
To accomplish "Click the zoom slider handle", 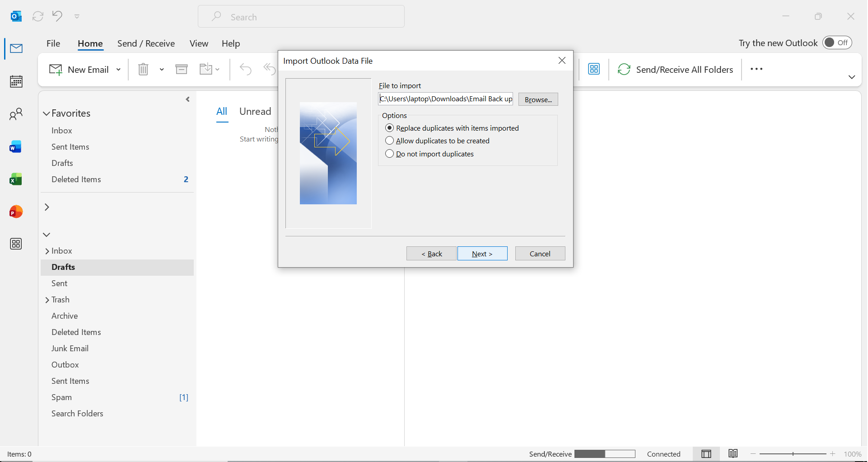I will [793, 454].
